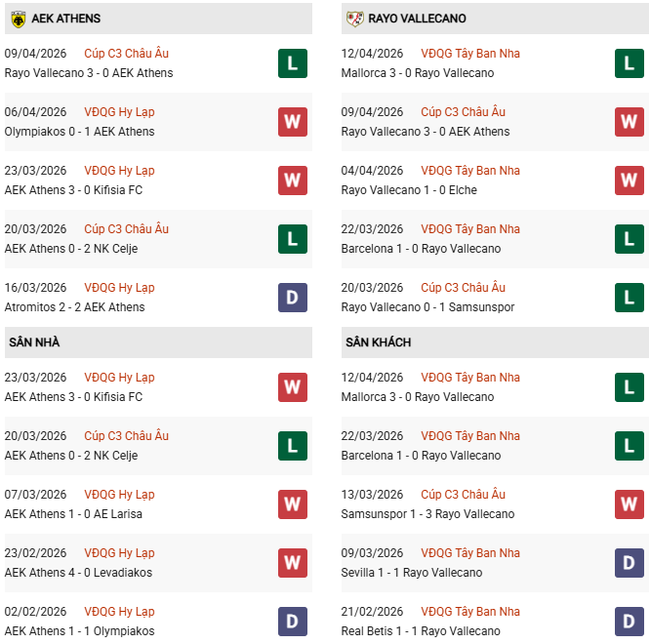Image resolution: width=650 pixels, height=644 pixels.
Task: Open VĐQG Tây Ban Nha link dated 04/04/2026
Action: tap(470, 171)
